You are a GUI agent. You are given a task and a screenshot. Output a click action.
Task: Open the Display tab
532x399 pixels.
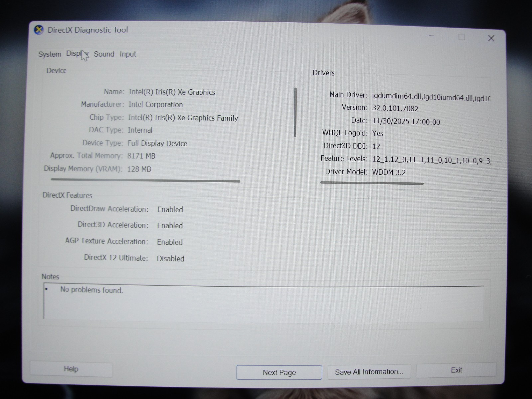[x=77, y=54]
